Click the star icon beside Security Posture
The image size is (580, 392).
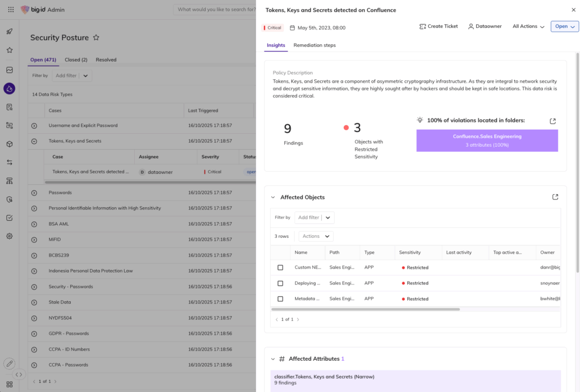[96, 37]
